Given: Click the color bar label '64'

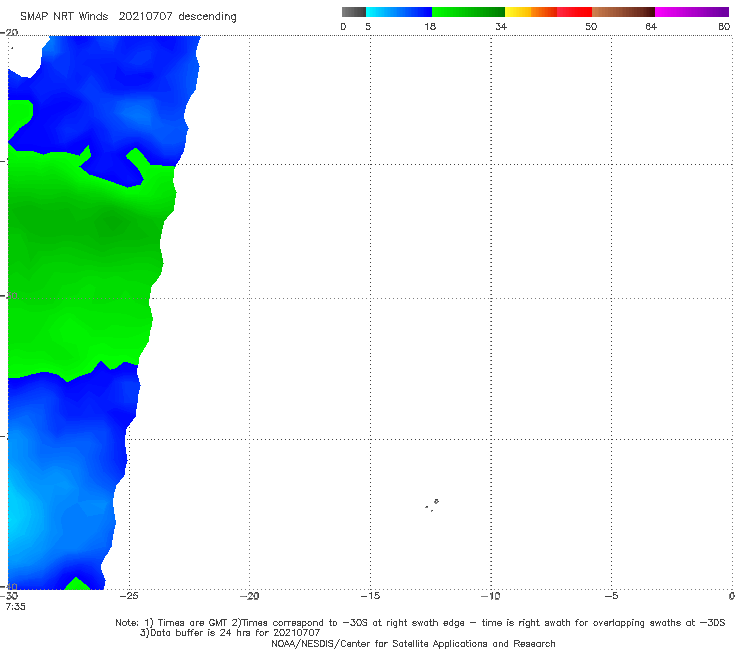Looking at the screenshot, I should click(651, 26).
